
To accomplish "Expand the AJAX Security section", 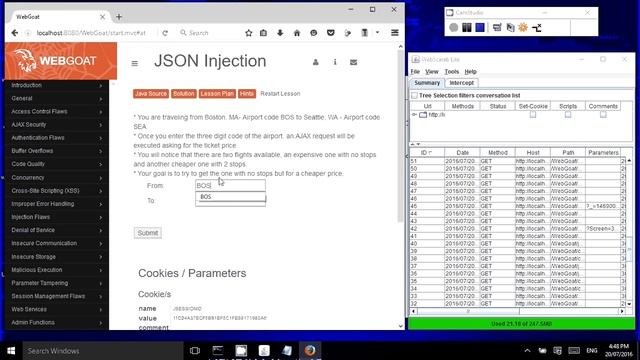I will (57, 124).
